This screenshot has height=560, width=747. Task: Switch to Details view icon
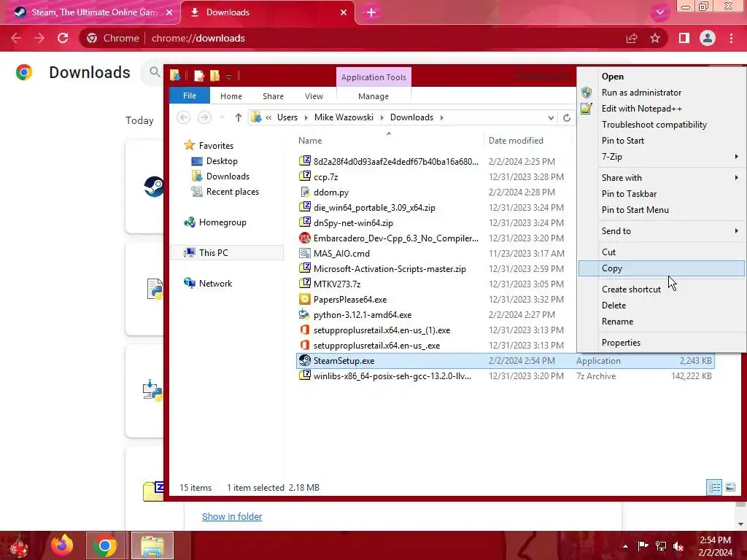(714, 487)
